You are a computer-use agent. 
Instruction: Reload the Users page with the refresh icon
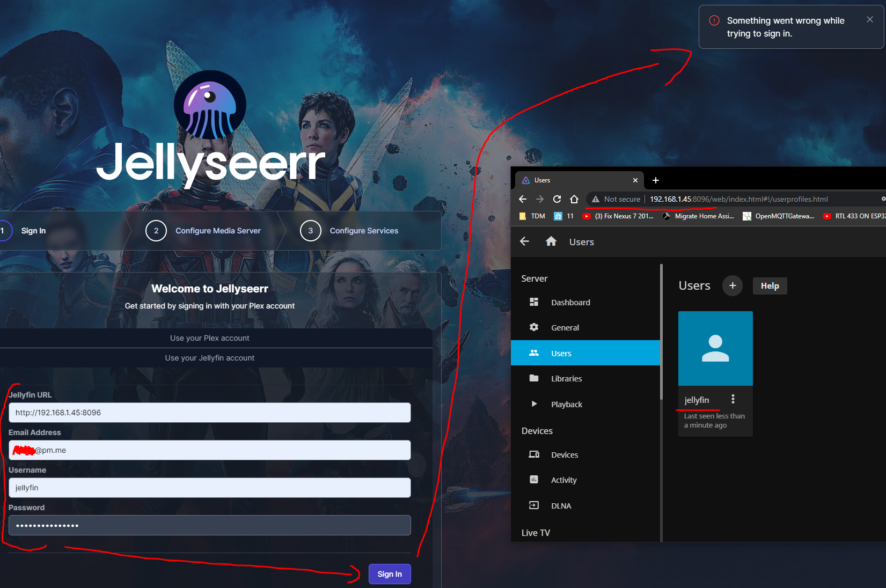pos(557,199)
